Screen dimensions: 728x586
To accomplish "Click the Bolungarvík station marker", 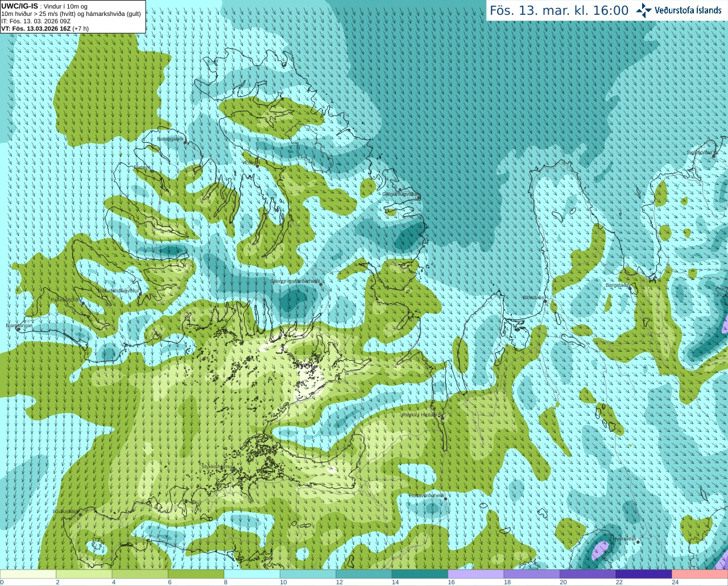I will coord(186,142).
